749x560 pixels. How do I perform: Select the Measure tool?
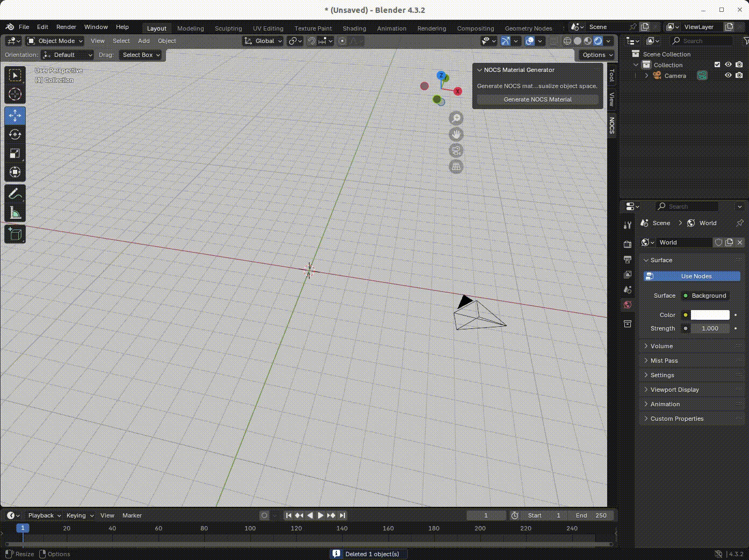(15, 213)
